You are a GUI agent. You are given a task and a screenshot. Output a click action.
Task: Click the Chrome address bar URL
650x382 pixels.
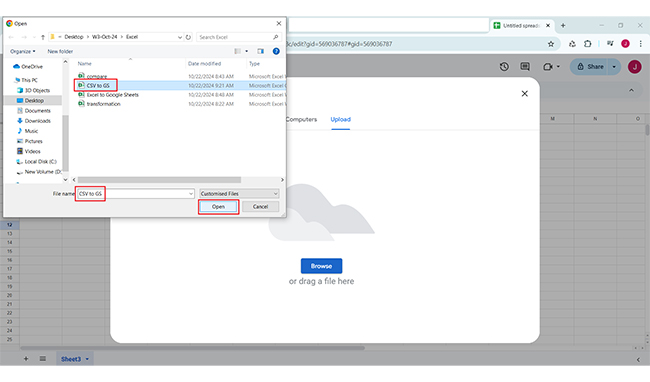click(x=340, y=44)
